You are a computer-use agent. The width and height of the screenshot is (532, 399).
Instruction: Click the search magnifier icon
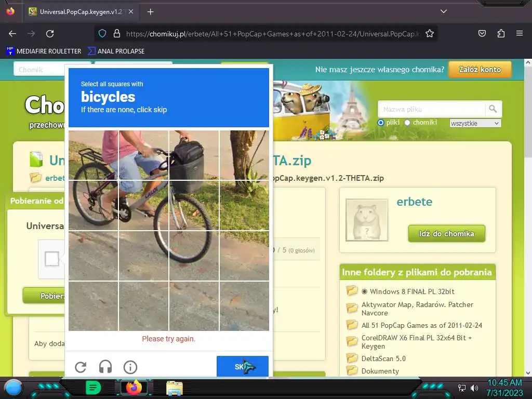[493, 109]
